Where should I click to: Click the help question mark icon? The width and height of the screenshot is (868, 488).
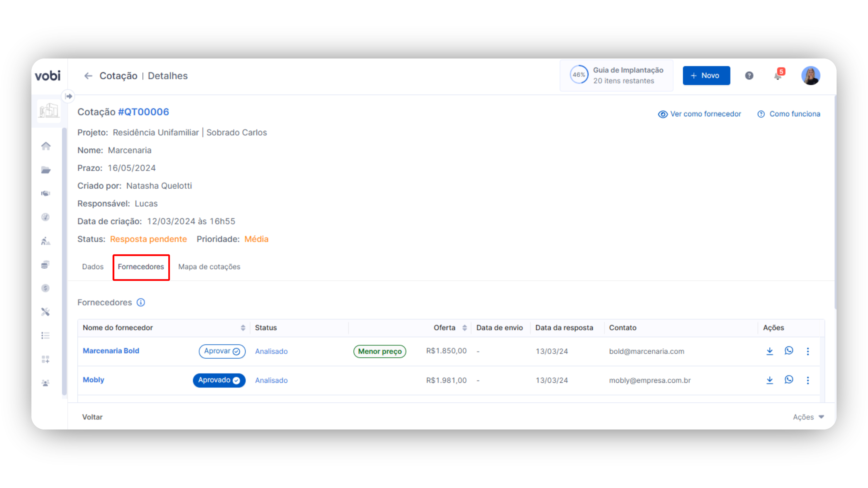(749, 76)
